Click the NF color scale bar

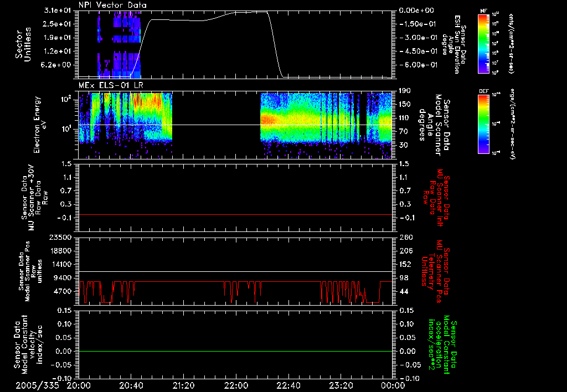tap(483, 43)
